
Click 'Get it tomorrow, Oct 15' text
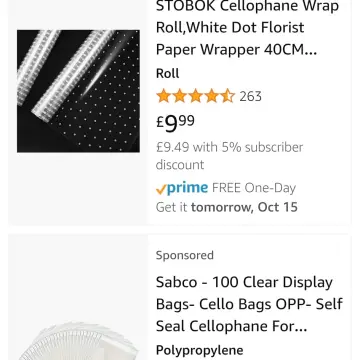(226, 207)
